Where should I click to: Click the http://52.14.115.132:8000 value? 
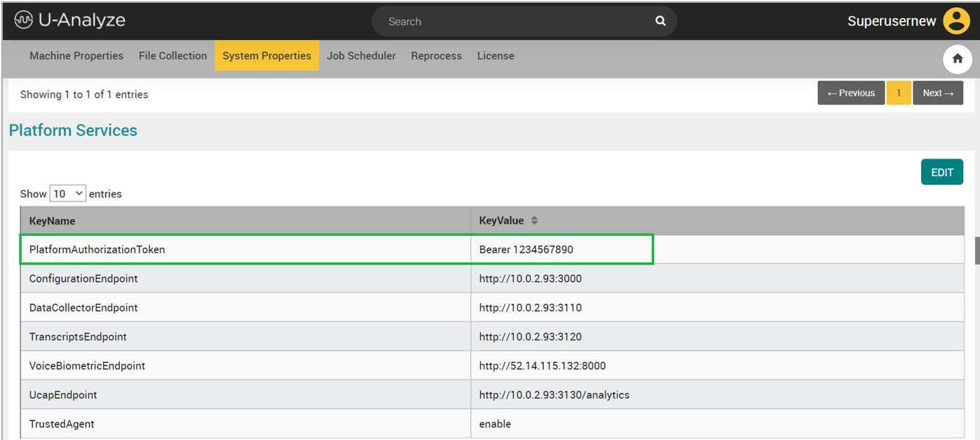point(543,366)
